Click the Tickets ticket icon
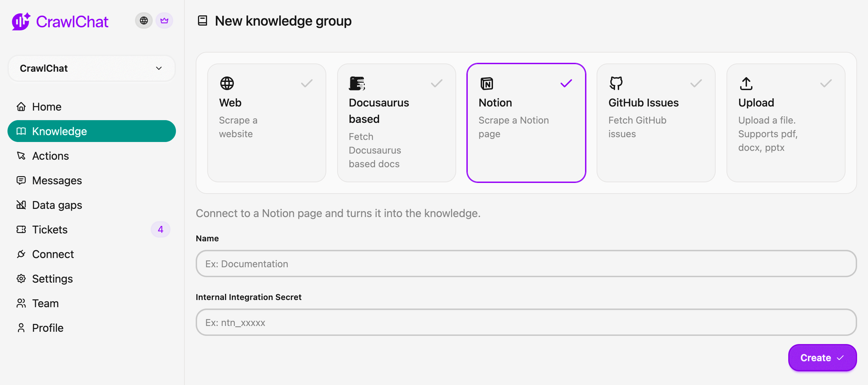 [x=21, y=230]
